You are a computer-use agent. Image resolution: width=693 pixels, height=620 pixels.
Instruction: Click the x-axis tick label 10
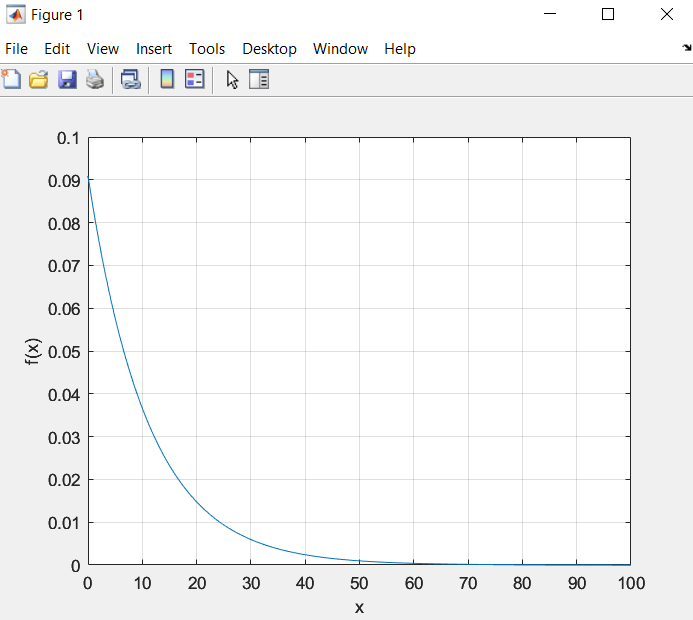142,583
